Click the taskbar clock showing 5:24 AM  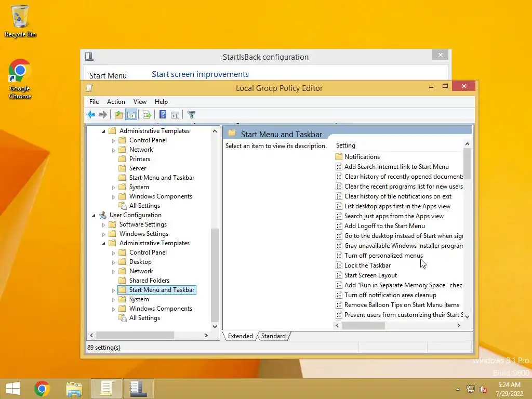tap(509, 389)
